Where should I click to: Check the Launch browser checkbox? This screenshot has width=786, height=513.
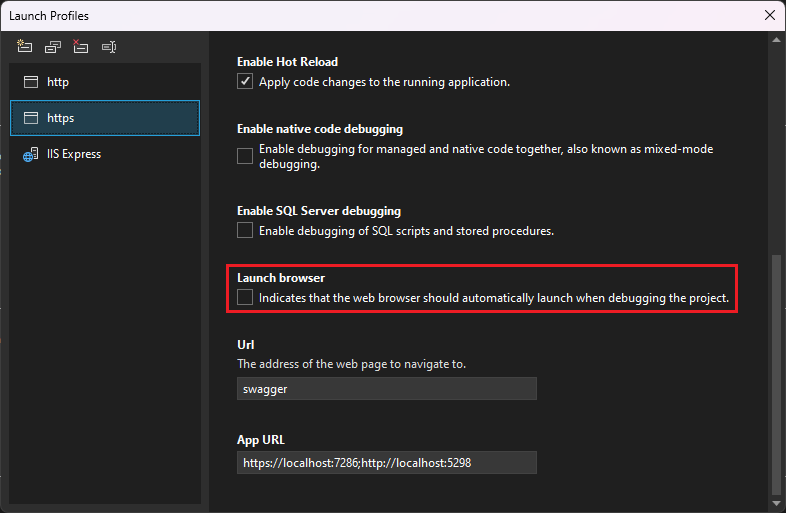245,298
